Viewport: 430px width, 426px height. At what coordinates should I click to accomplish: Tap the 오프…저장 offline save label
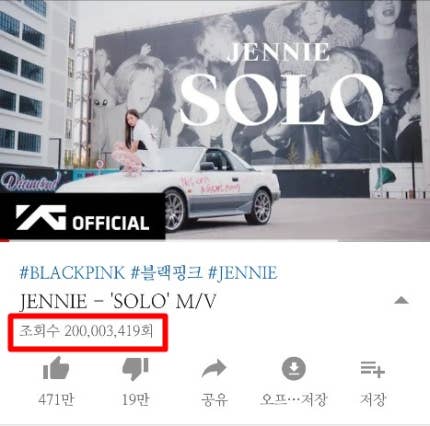pos(294,400)
